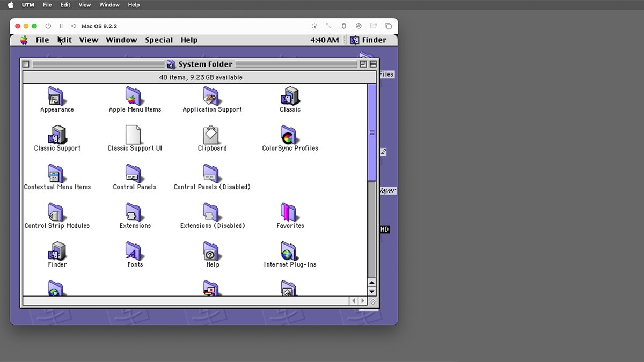The width and height of the screenshot is (644, 362).
Task: Click the 4:40 AM menu bar clock
Action: [325, 40]
